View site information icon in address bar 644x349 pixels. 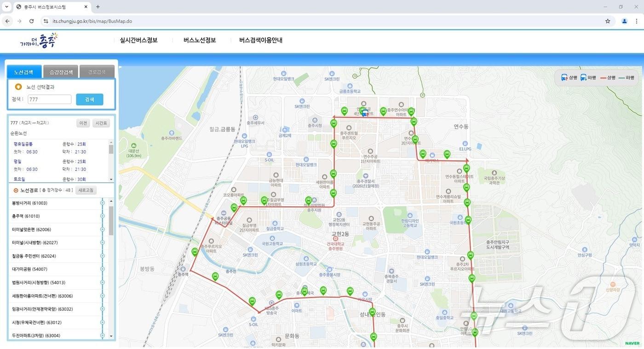click(46, 21)
